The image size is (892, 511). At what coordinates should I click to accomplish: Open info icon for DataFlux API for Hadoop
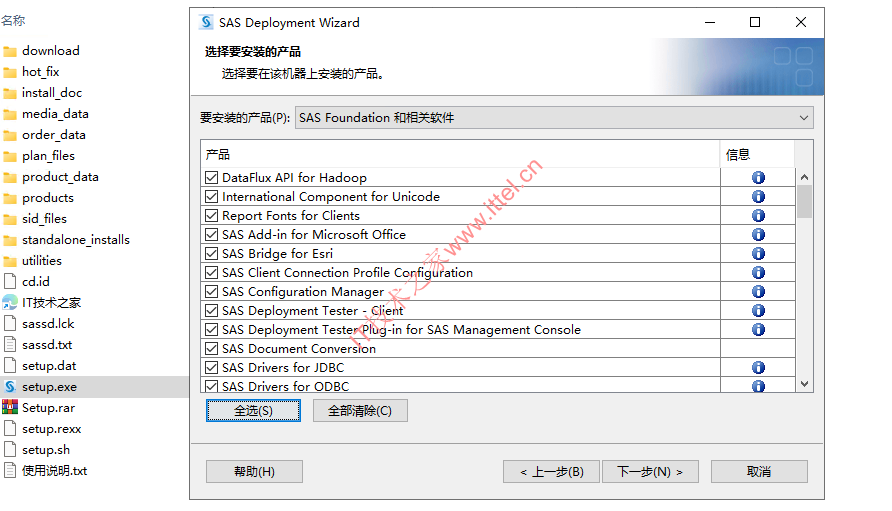coord(758,178)
